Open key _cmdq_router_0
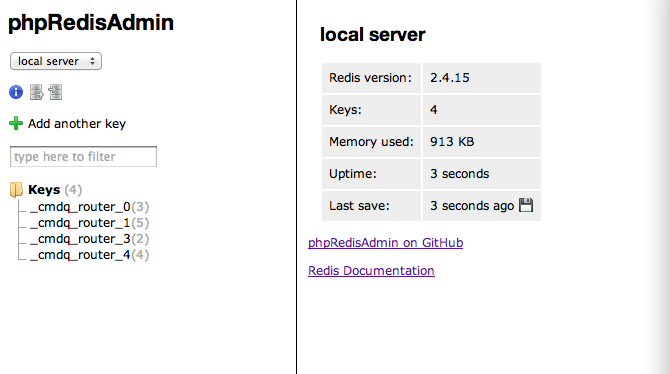 coord(80,207)
